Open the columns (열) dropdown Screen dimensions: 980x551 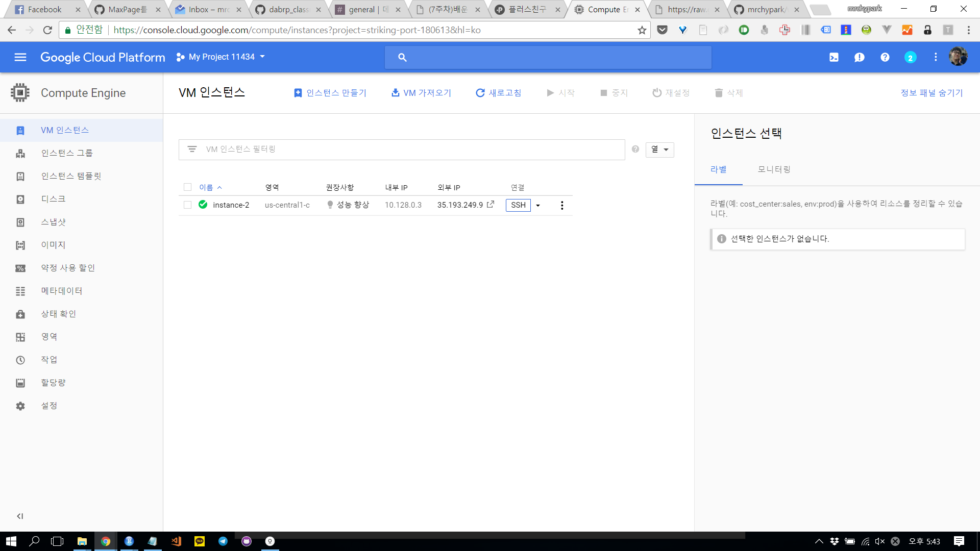[x=659, y=149]
